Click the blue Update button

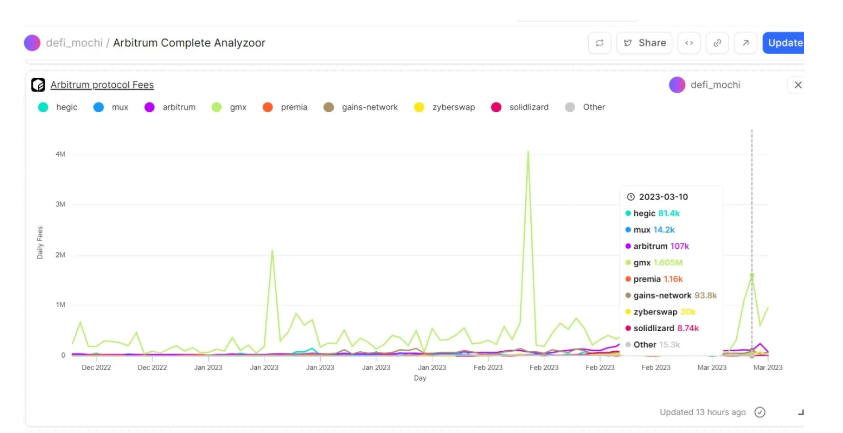(x=784, y=43)
